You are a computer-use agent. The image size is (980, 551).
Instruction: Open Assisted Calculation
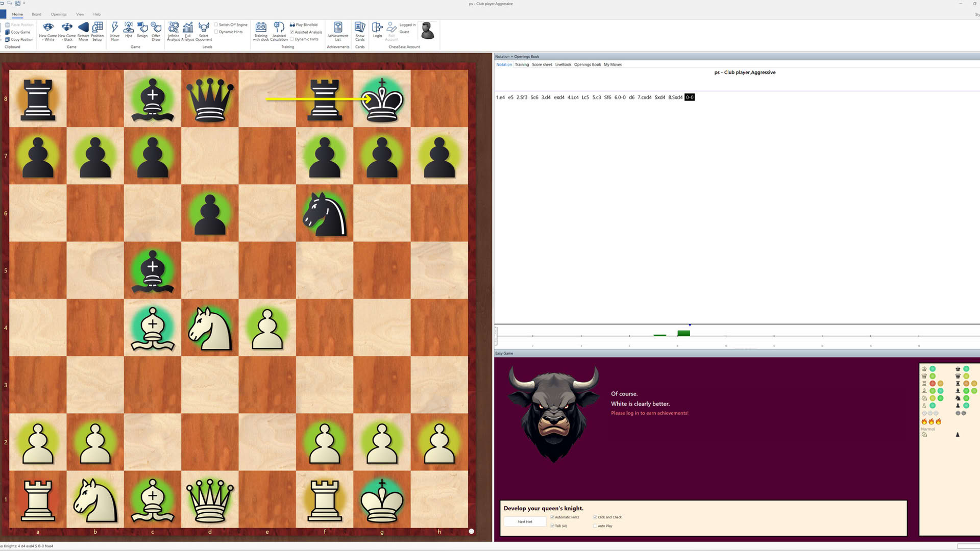click(x=279, y=31)
